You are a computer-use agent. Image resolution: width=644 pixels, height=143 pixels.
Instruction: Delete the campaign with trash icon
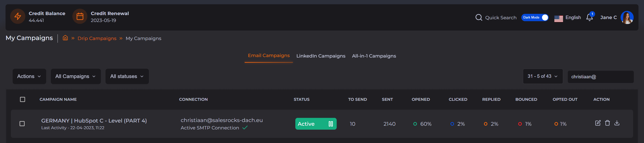(x=607, y=123)
